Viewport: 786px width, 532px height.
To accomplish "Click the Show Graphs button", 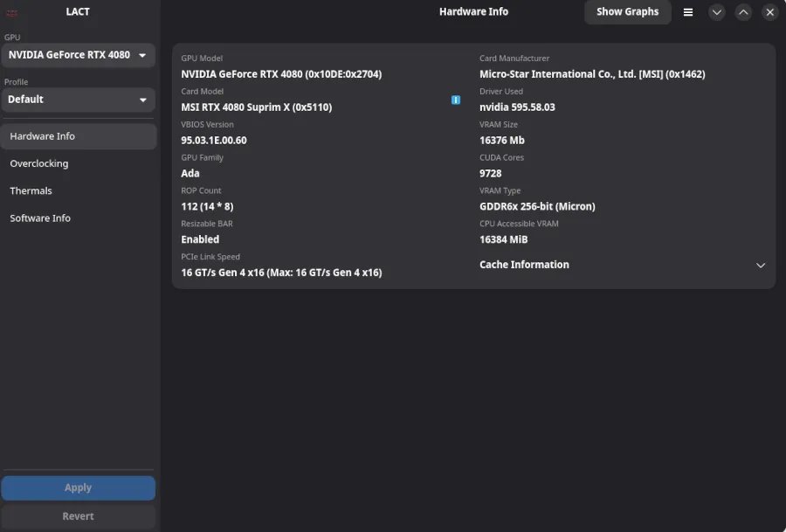I will point(627,11).
